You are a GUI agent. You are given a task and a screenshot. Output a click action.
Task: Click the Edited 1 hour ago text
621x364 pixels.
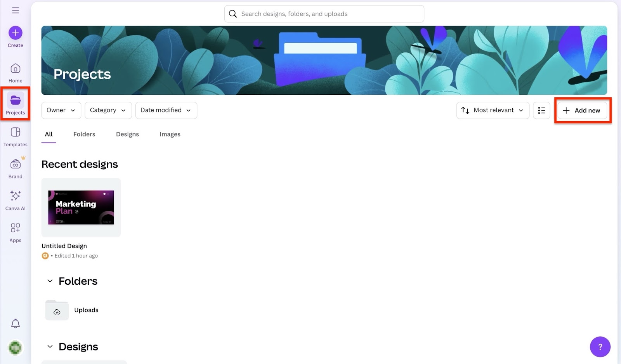(x=76, y=256)
